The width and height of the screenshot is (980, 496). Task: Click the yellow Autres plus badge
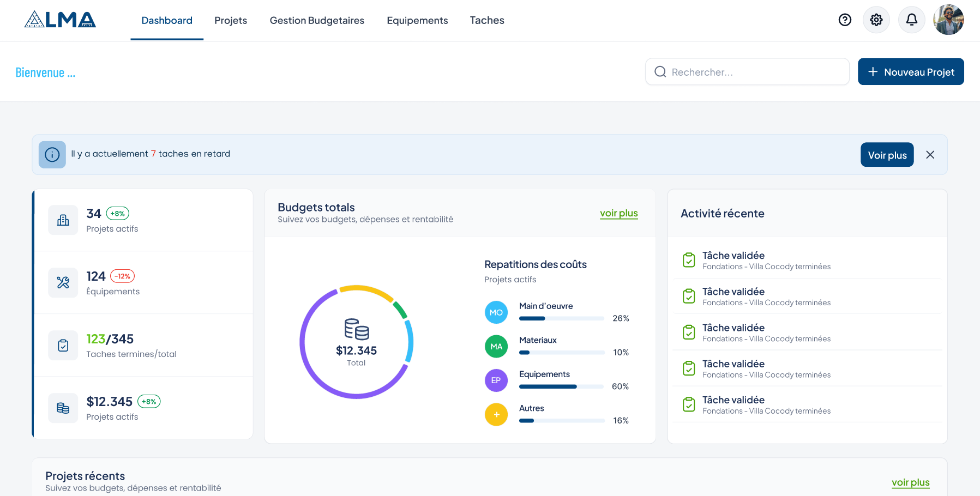coord(496,414)
